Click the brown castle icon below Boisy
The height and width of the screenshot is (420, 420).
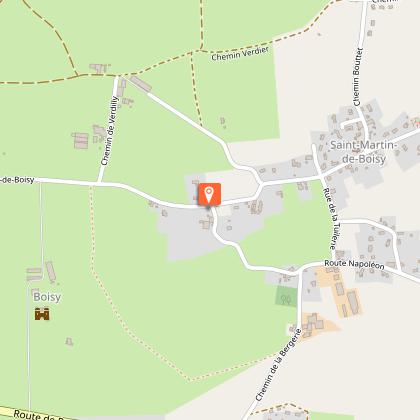tap(42, 314)
